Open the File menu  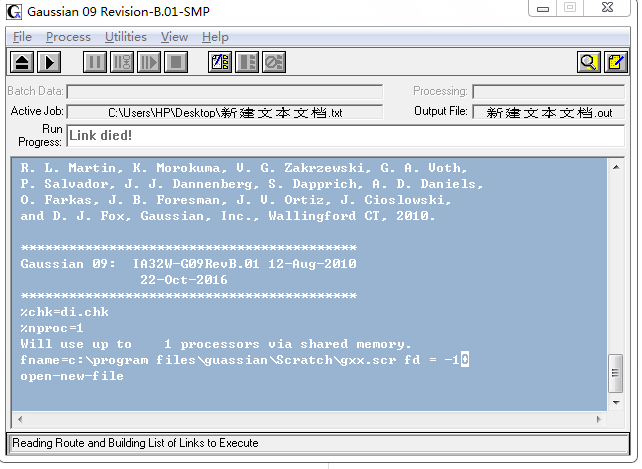(22, 37)
